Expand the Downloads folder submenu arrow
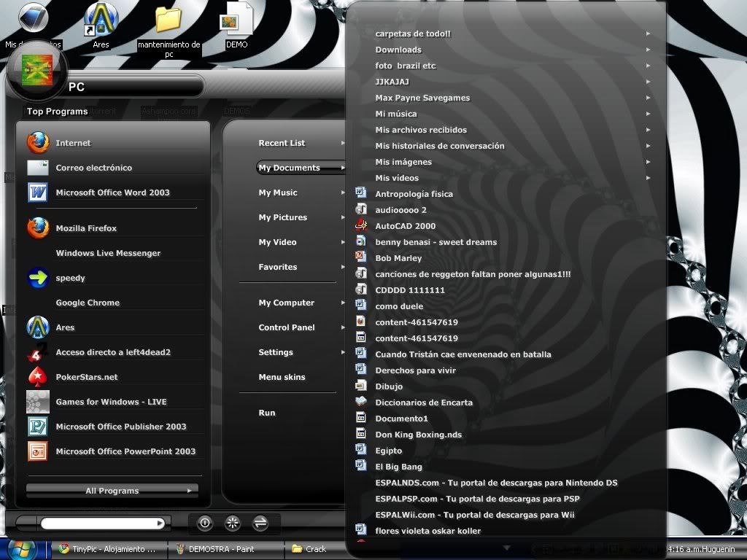The image size is (747, 560). click(x=648, y=50)
